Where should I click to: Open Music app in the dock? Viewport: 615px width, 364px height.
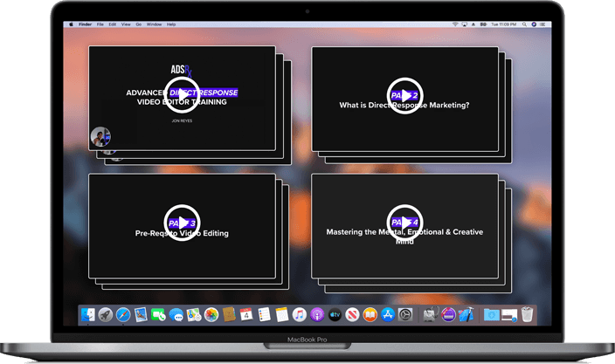(x=300, y=314)
